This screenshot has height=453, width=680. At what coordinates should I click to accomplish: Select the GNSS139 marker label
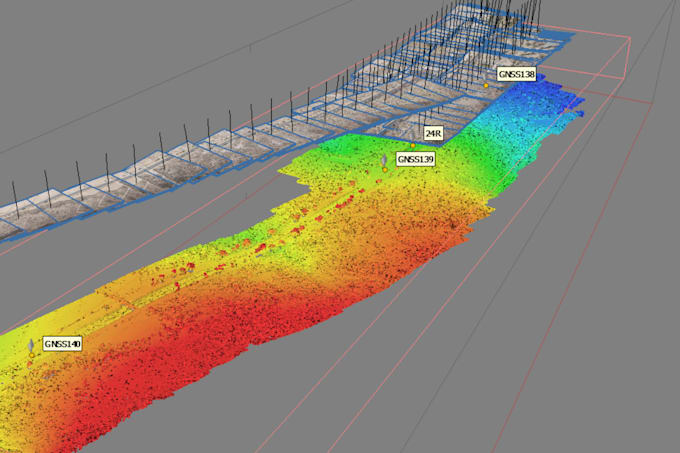coord(415,159)
